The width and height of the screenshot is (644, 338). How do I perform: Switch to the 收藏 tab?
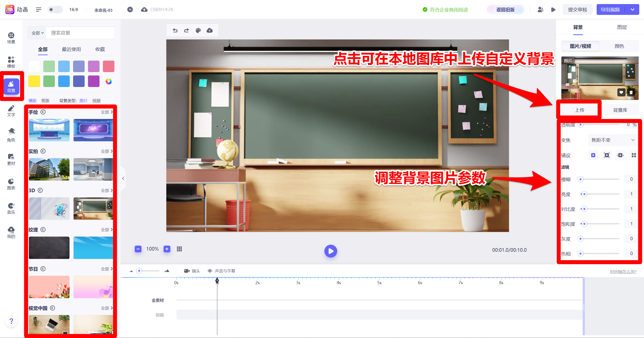tap(100, 49)
